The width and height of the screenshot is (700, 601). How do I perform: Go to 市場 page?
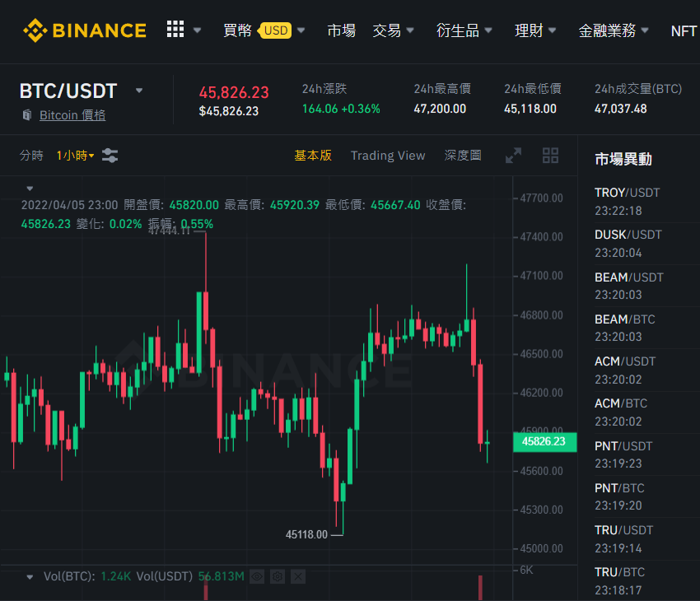pos(341,30)
